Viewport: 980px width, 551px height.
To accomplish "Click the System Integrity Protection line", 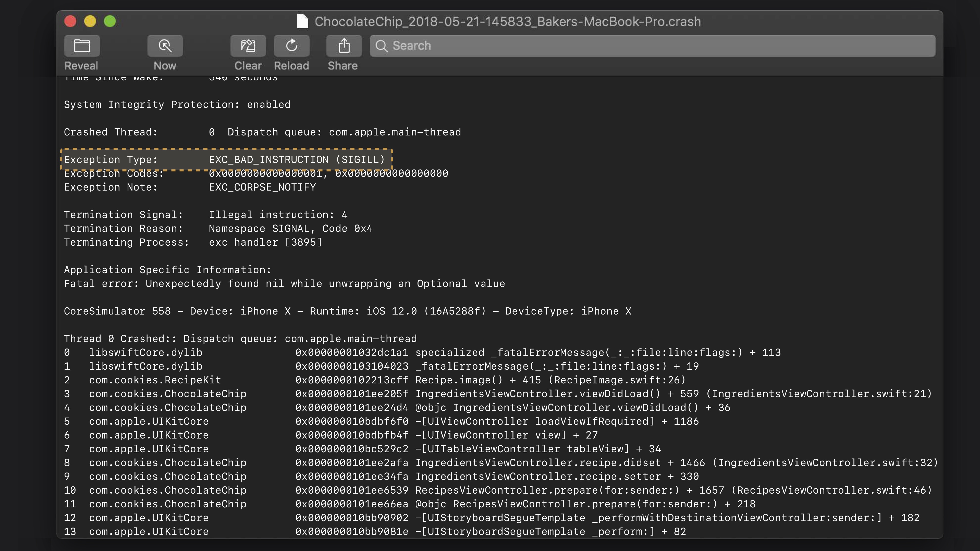I will pos(177,105).
